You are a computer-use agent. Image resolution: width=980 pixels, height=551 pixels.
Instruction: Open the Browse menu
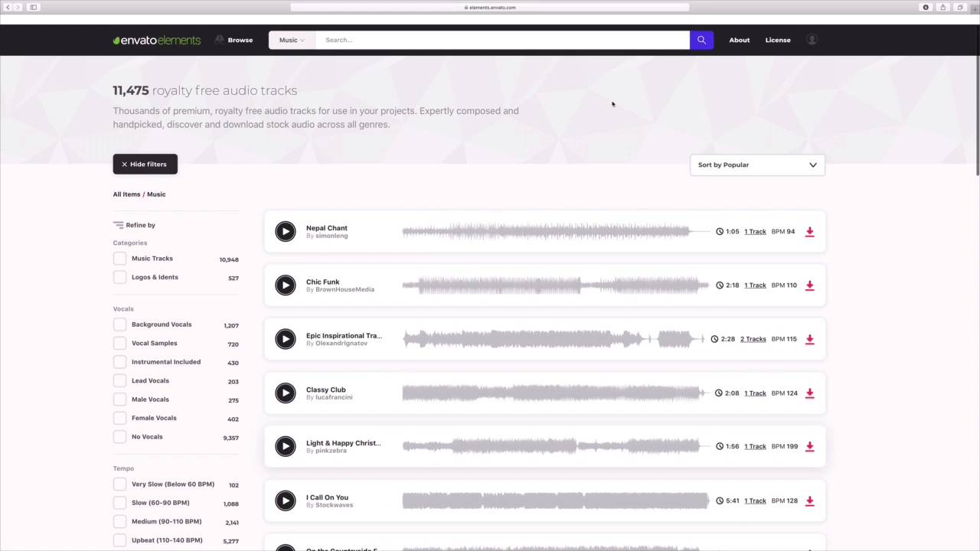(x=234, y=40)
